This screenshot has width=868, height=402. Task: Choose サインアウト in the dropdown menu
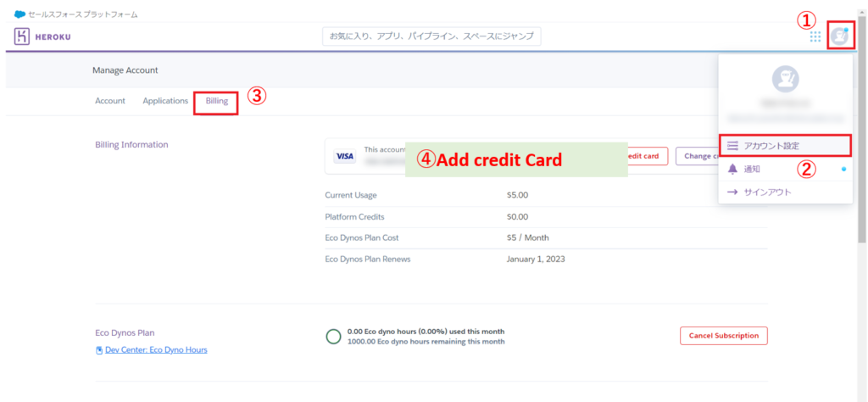pos(767,193)
